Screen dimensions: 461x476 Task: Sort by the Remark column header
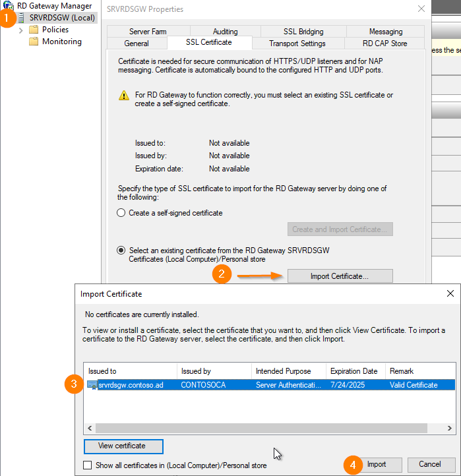coord(421,371)
